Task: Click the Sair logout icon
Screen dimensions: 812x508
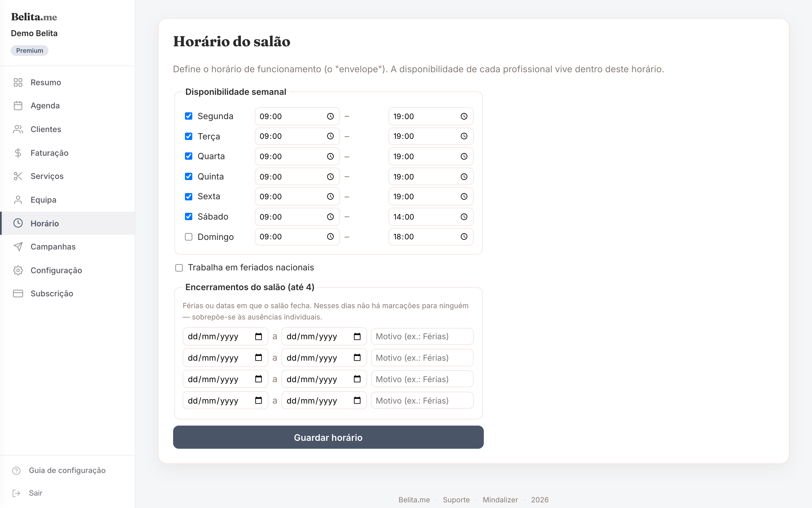Action: coord(16,493)
